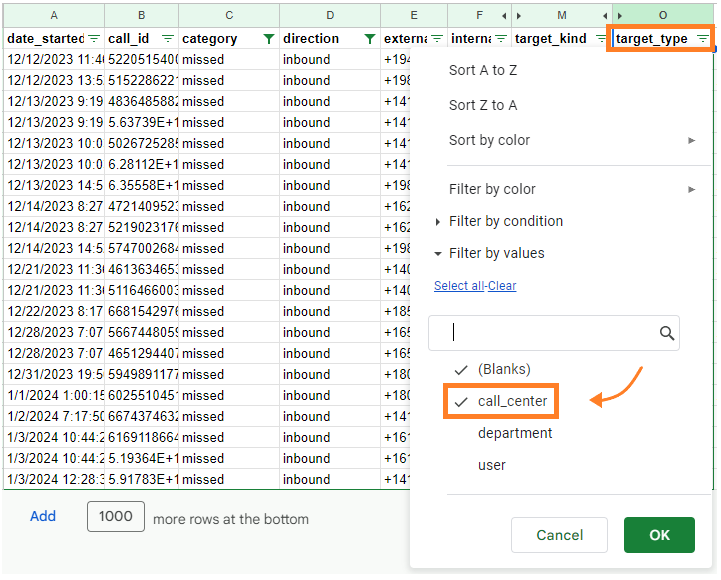Screen dimensions: 721x580
Task: Click Add to add more rows
Action: [x=43, y=516]
